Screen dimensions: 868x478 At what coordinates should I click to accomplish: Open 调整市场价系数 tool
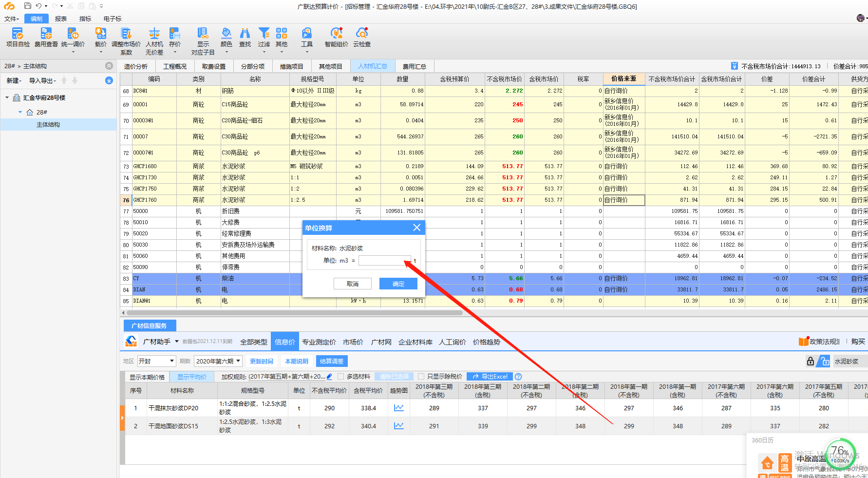click(126, 41)
